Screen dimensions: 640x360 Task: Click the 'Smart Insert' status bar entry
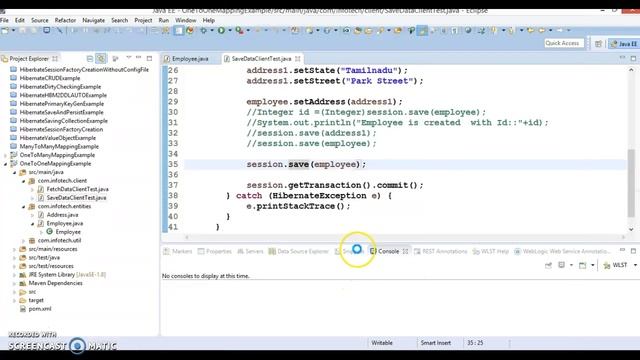pos(436,343)
